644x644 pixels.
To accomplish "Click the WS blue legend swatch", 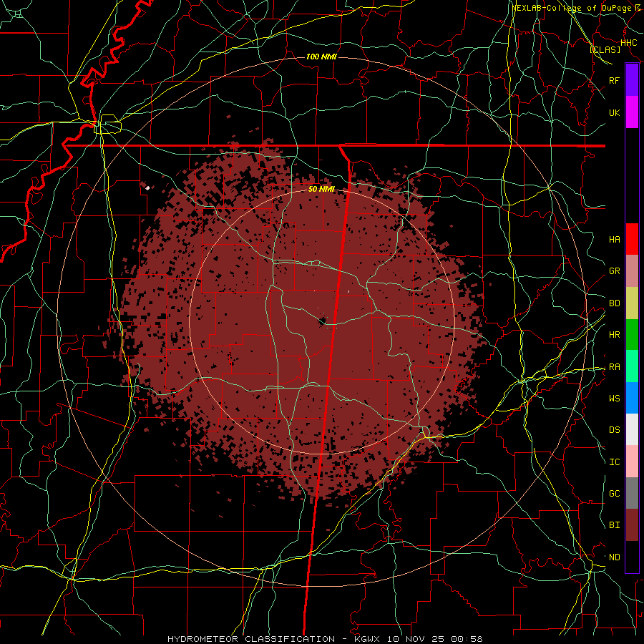I will pyautogui.click(x=632, y=398).
